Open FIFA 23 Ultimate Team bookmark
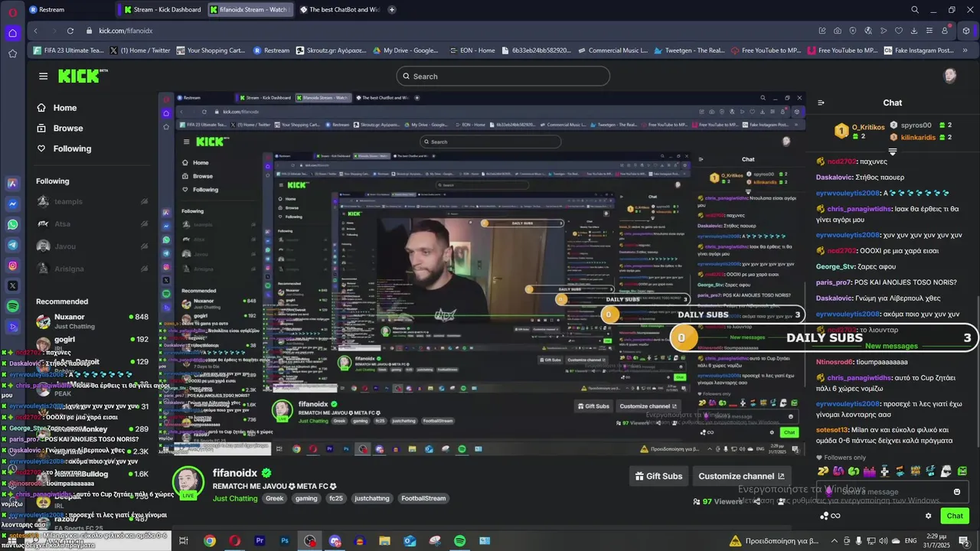This screenshot has height=551, width=980. point(69,51)
